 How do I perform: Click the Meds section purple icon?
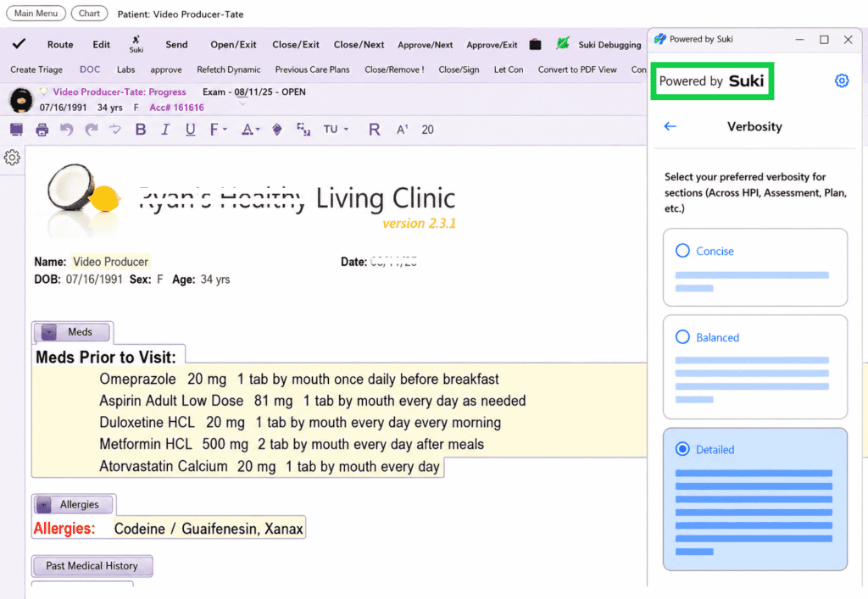(48, 332)
